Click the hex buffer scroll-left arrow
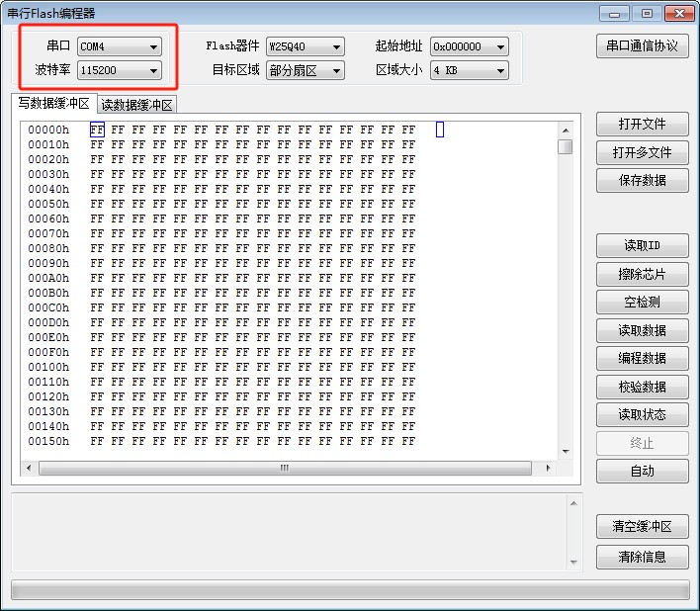The height and width of the screenshot is (611, 700). (x=29, y=468)
